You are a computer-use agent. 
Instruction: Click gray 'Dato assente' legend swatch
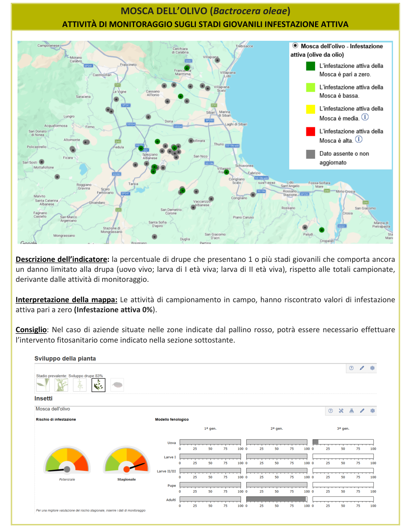tap(310, 154)
